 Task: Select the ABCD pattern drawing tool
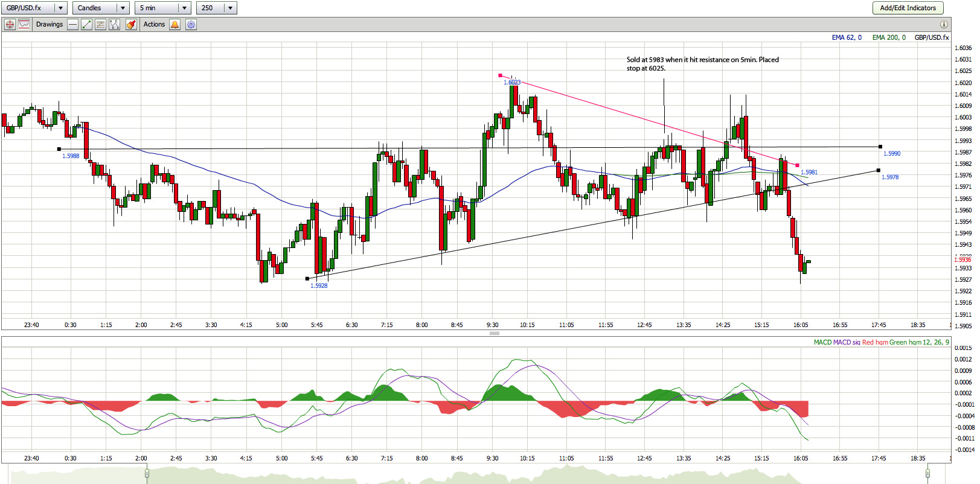(x=114, y=25)
